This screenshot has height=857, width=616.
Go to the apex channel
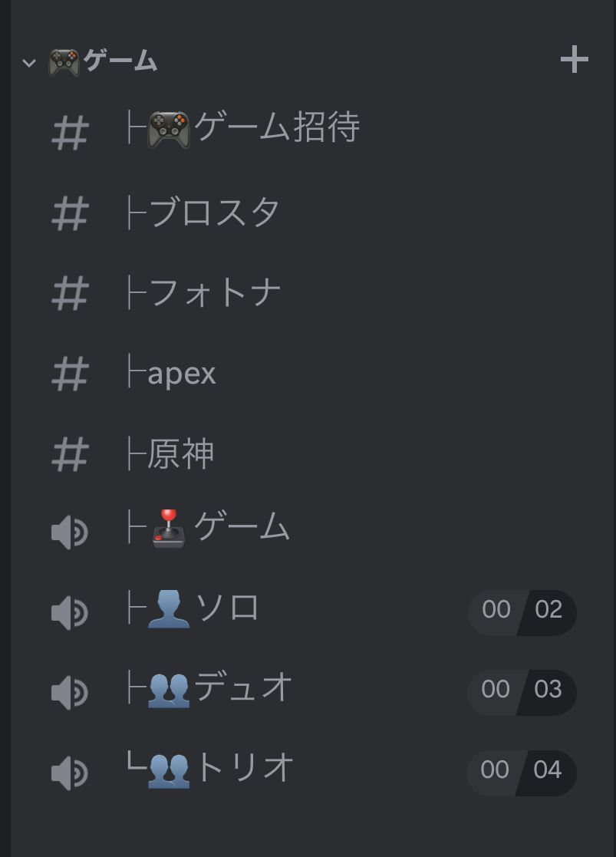click(x=310, y=374)
